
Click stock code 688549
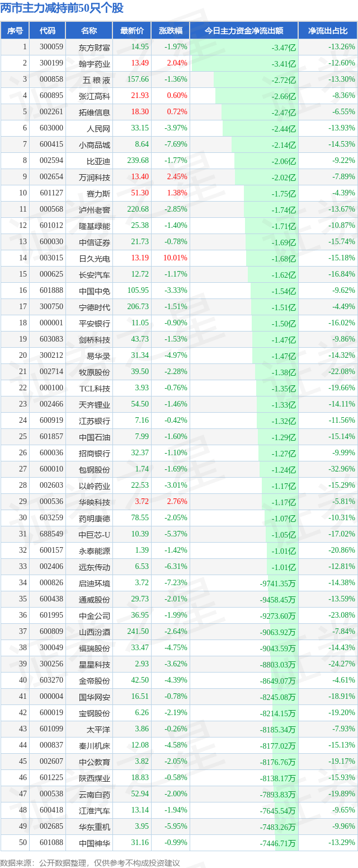(51, 534)
